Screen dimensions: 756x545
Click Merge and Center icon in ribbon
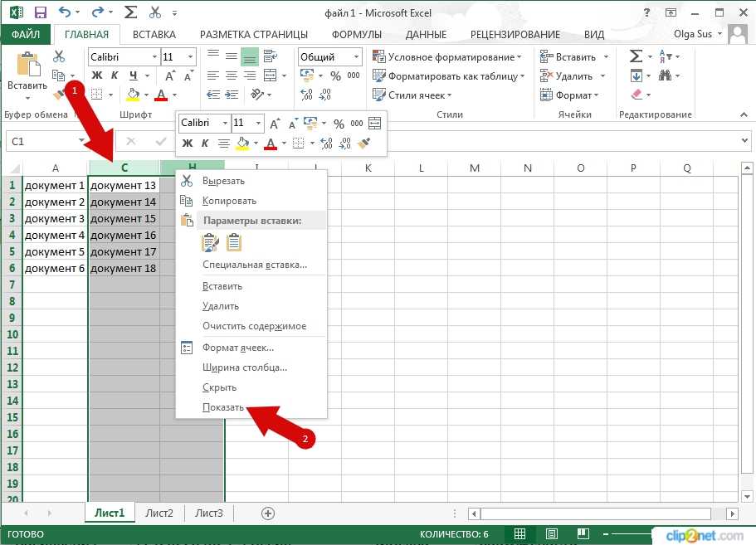[x=271, y=75]
